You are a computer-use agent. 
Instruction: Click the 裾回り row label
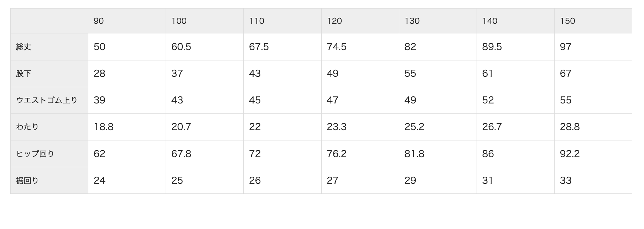click(27, 181)
